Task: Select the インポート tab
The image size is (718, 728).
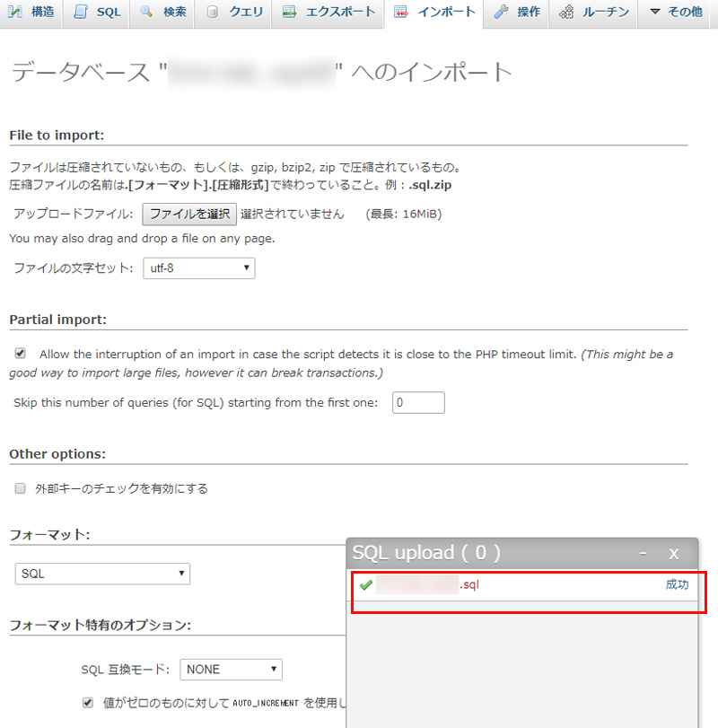Action: [x=433, y=13]
